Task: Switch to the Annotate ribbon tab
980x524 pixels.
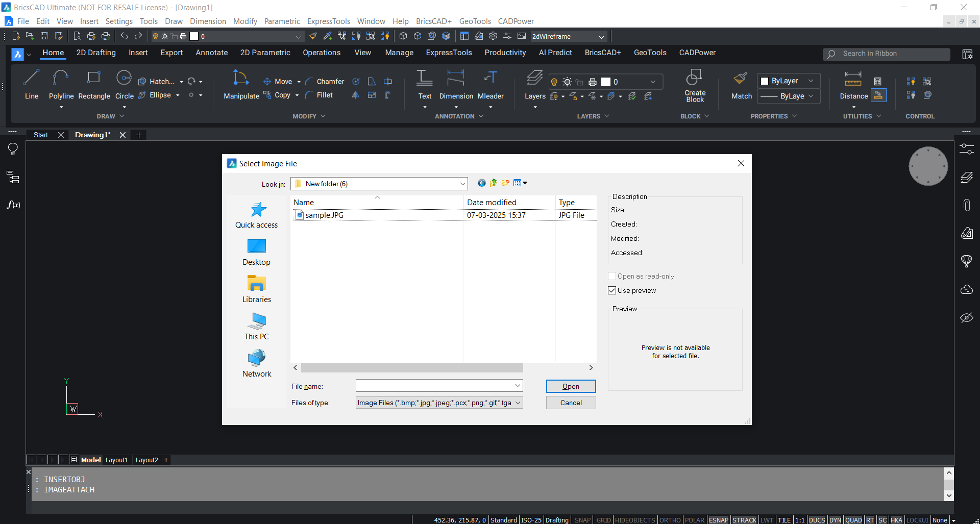Action: pyautogui.click(x=211, y=53)
